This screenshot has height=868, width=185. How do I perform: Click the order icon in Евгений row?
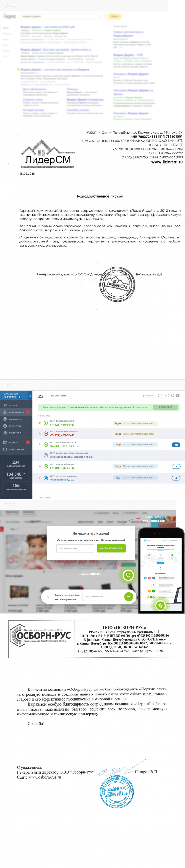point(45,444)
